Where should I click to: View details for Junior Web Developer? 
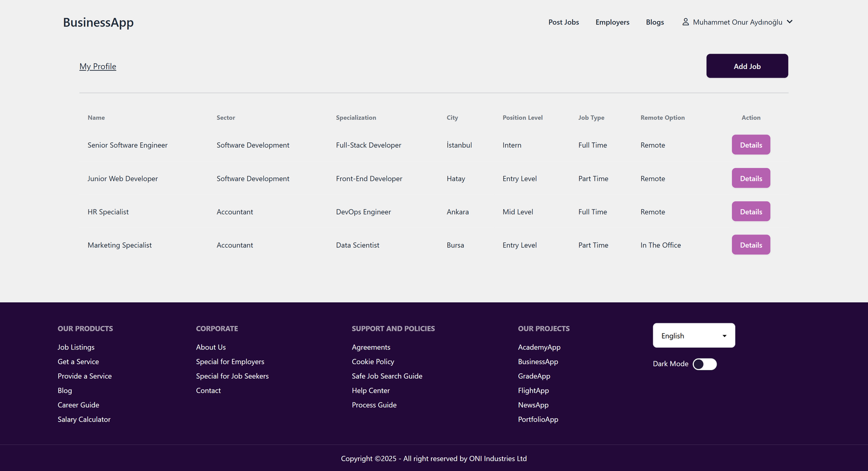coord(751,179)
